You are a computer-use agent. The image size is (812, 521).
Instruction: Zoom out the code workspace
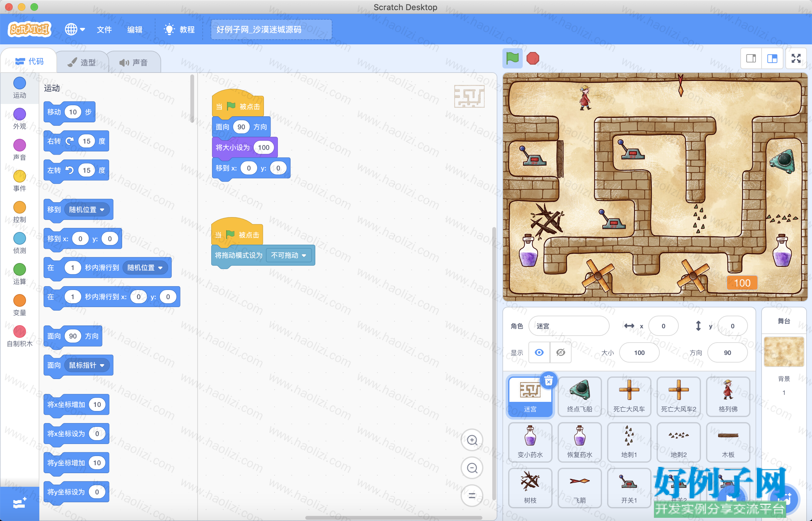472,468
